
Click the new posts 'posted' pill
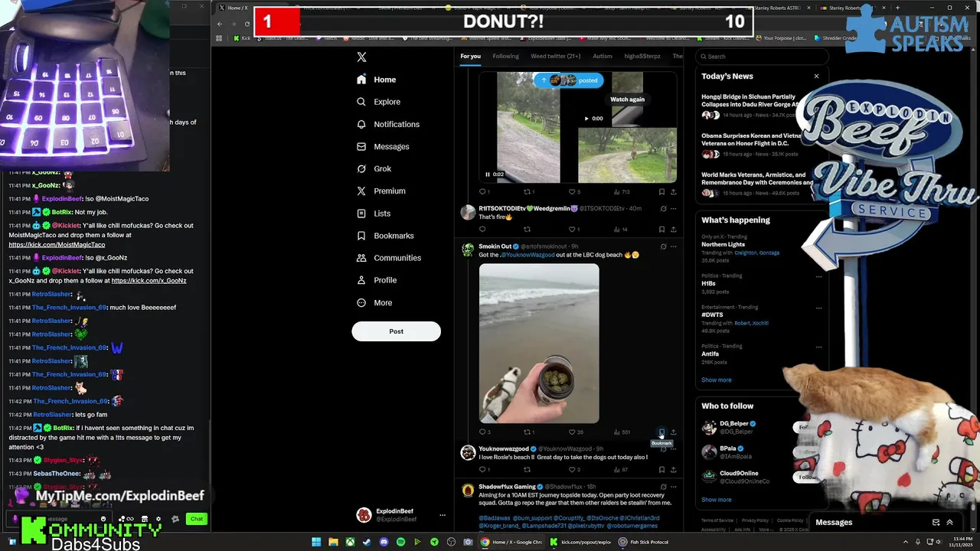(x=569, y=80)
